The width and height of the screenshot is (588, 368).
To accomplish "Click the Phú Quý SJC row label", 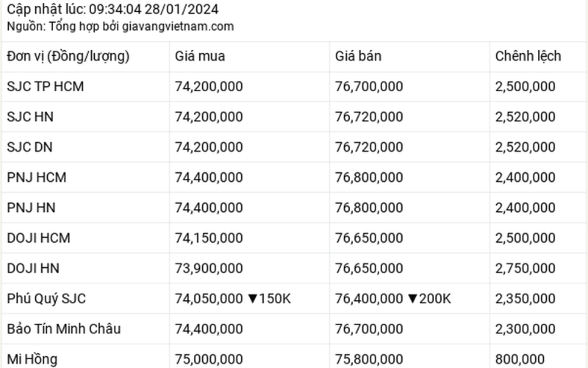I will click(46, 299).
